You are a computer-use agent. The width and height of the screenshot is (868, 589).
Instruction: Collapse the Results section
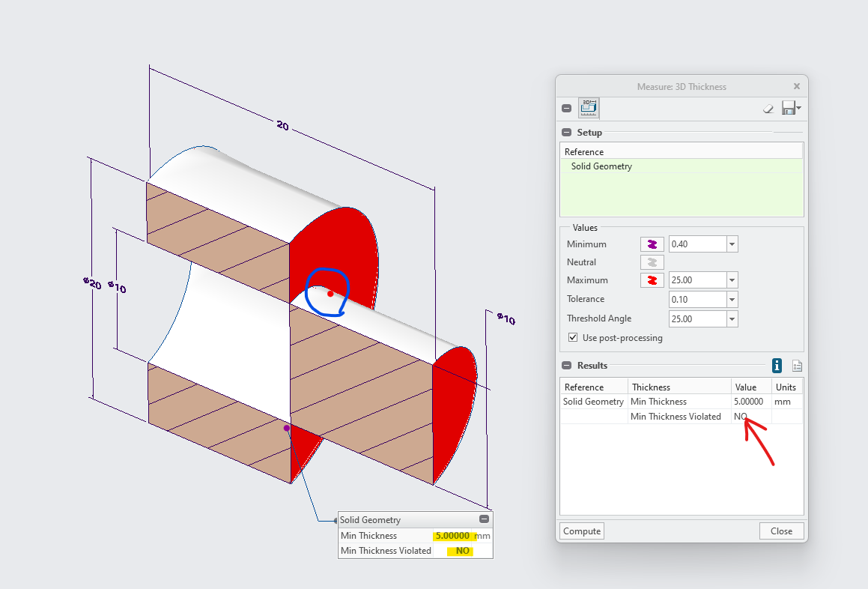click(567, 366)
